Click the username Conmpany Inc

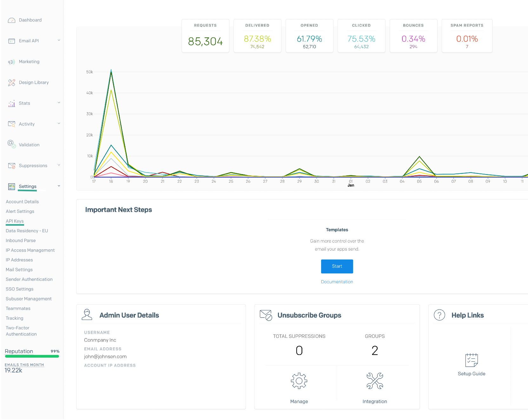click(100, 340)
